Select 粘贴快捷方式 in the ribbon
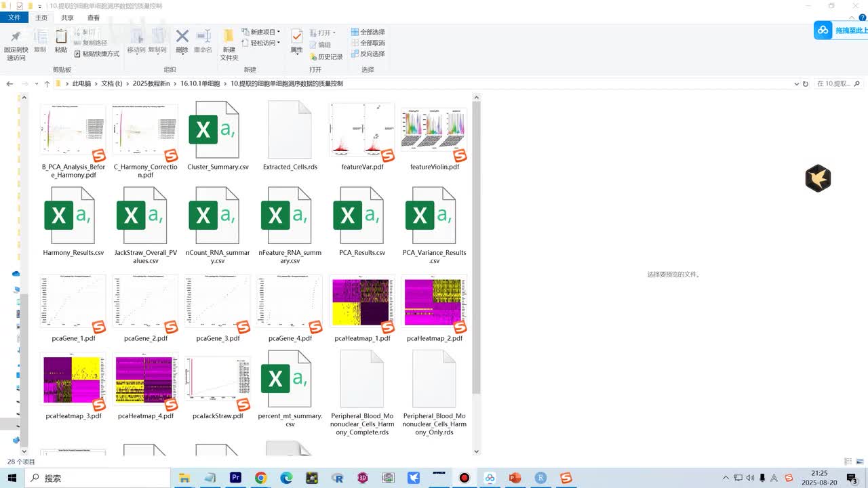 coord(96,54)
